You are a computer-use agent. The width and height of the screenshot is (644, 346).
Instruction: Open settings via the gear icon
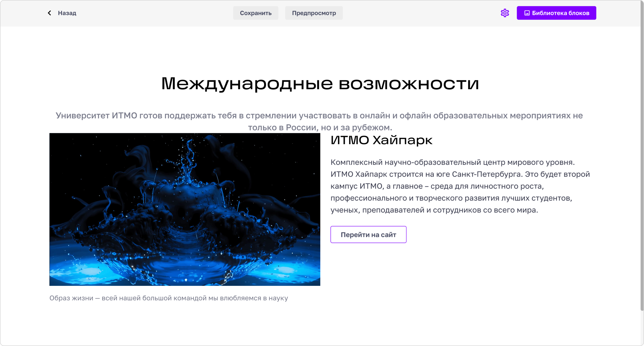coord(505,13)
